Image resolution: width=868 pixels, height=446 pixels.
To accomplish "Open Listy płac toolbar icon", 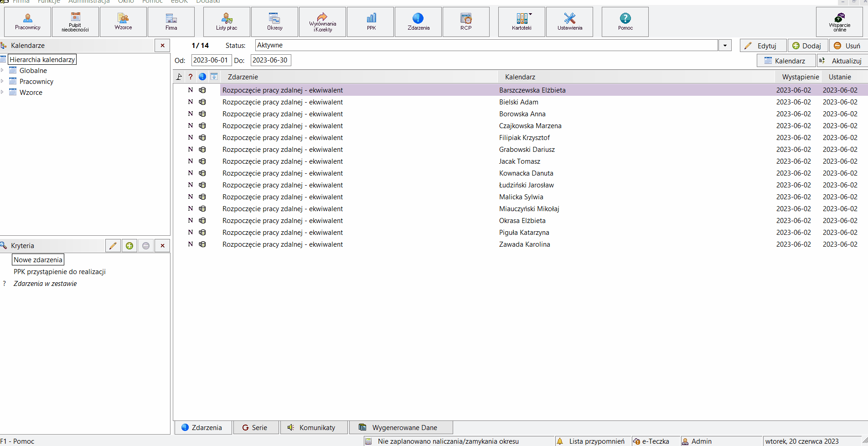I will [x=227, y=22].
